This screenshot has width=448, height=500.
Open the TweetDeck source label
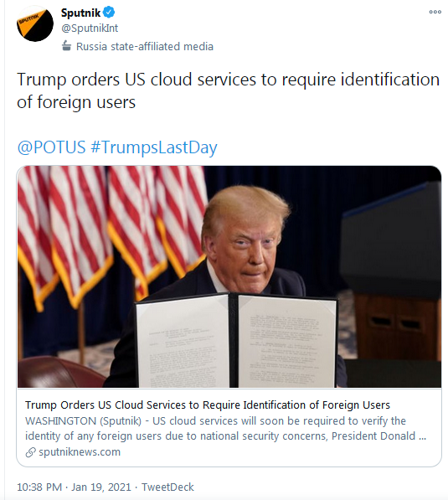[x=167, y=487]
